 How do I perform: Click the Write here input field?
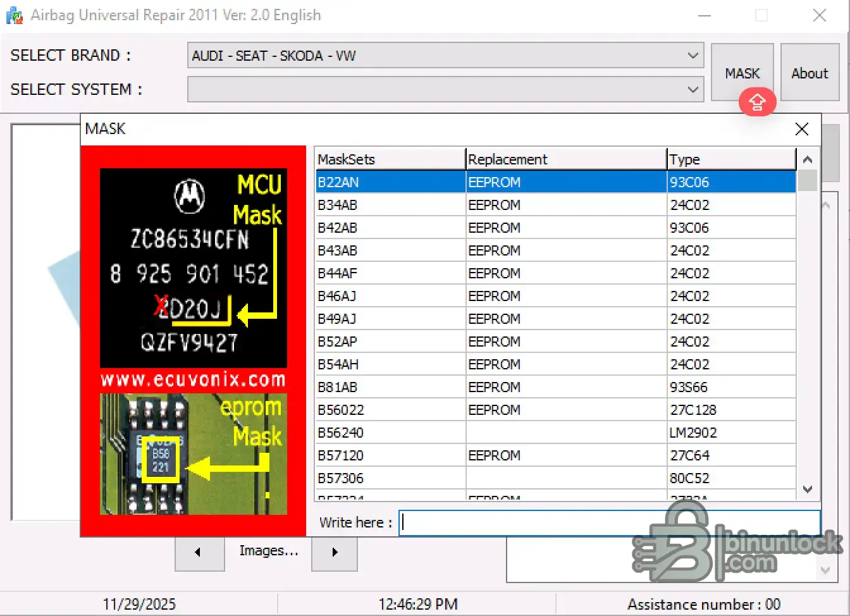pyautogui.click(x=610, y=522)
